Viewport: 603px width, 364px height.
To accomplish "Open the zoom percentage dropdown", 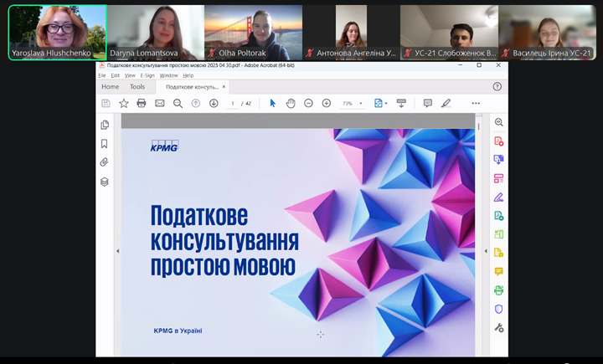I will [x=361, y=104].
